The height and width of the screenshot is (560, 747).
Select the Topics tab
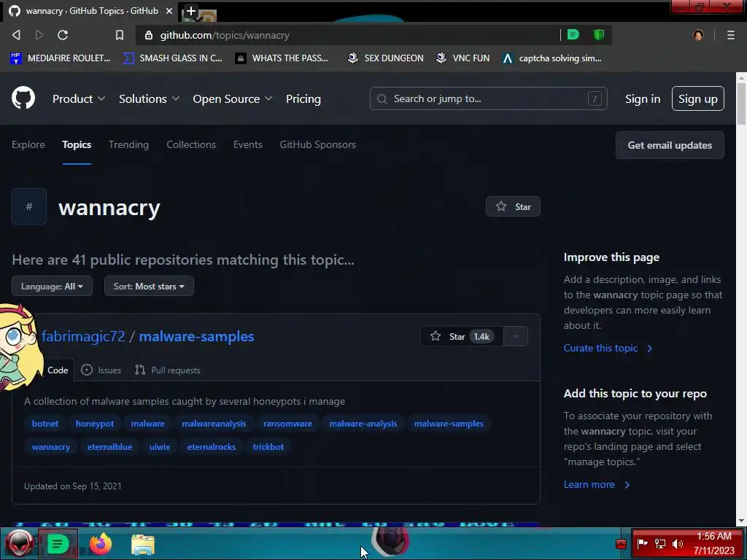pyautogui.click(x=76, y=144)
